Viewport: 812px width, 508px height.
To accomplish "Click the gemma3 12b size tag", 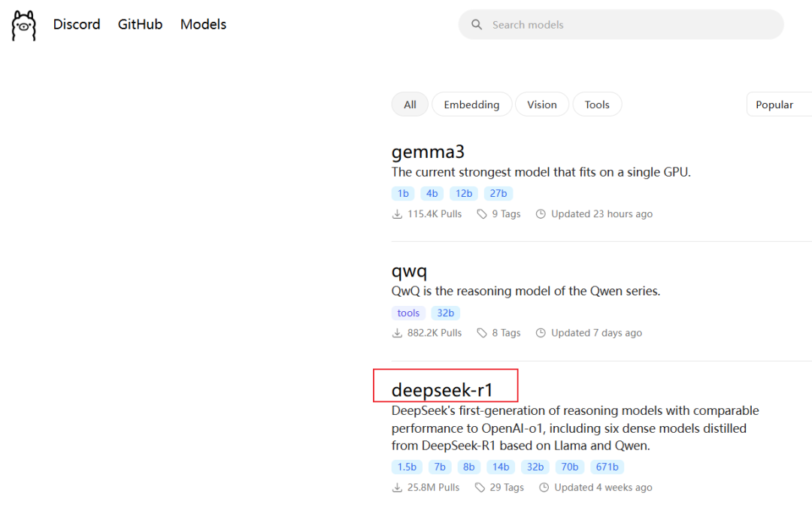I will pyautogui.click(x=463, y=193).
